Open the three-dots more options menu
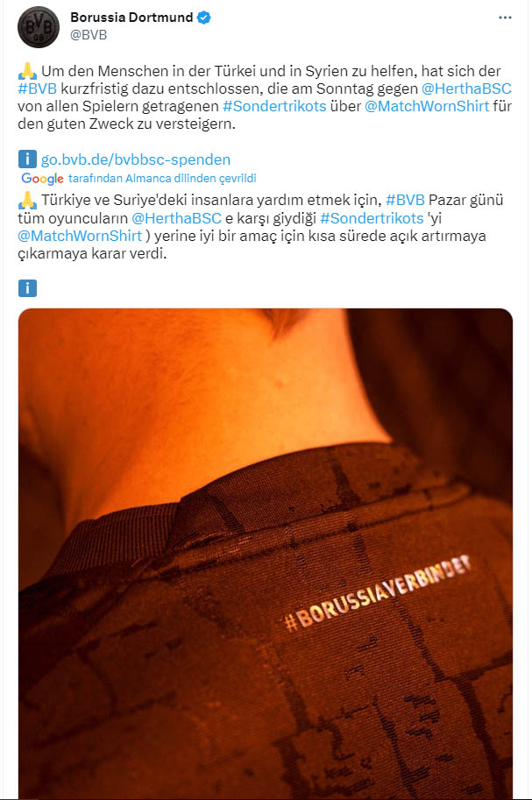Viewport: 532px width, 800px height. pos(505,18)
